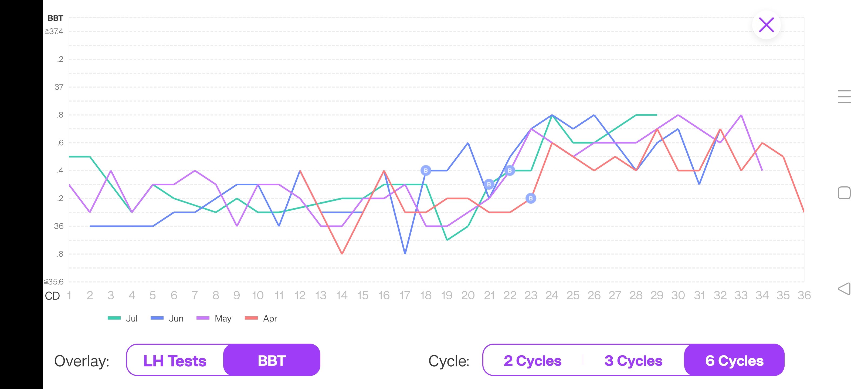Toggle the May purple legend swatch
Viewport: 868px width, 389px height.
[203, 318]
